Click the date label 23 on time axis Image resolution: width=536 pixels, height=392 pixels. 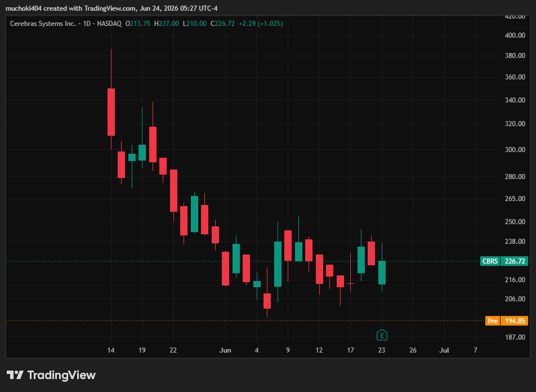(x=382, y=350)
